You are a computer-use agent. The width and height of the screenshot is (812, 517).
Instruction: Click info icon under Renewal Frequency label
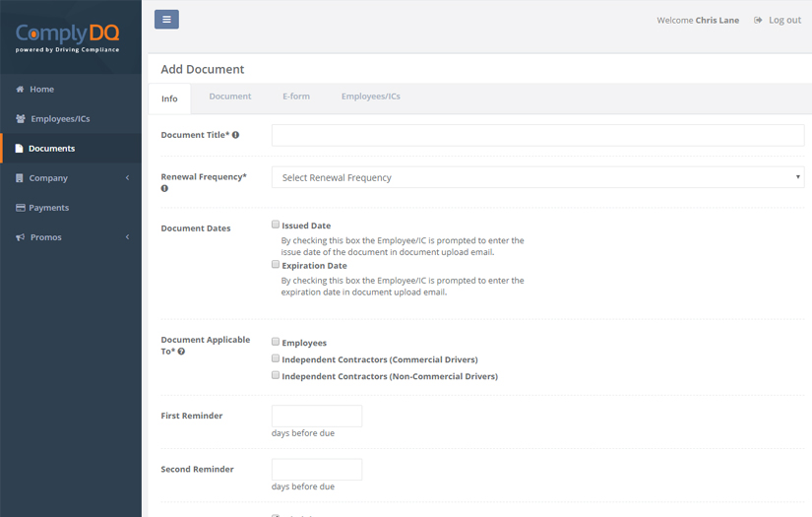point(164,188)
